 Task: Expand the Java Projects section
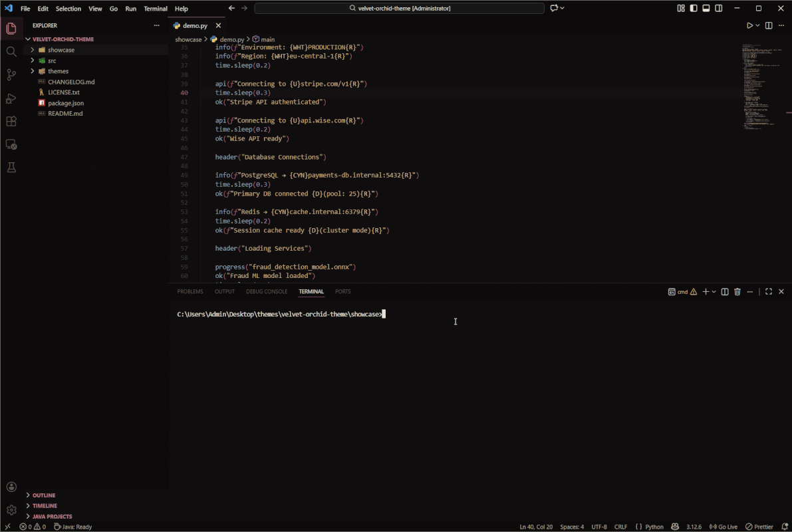96,516
